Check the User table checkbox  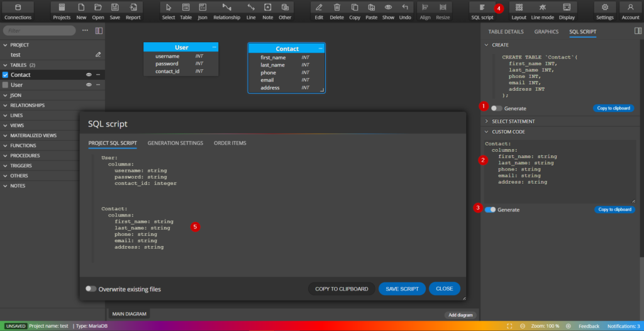click(x=5, y=85)
